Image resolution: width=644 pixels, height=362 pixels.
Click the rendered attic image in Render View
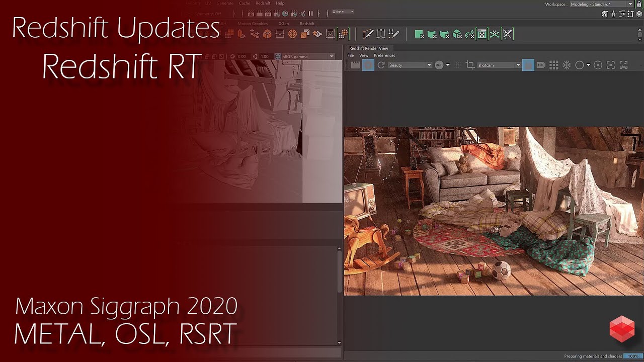click(x=494, y=211)
